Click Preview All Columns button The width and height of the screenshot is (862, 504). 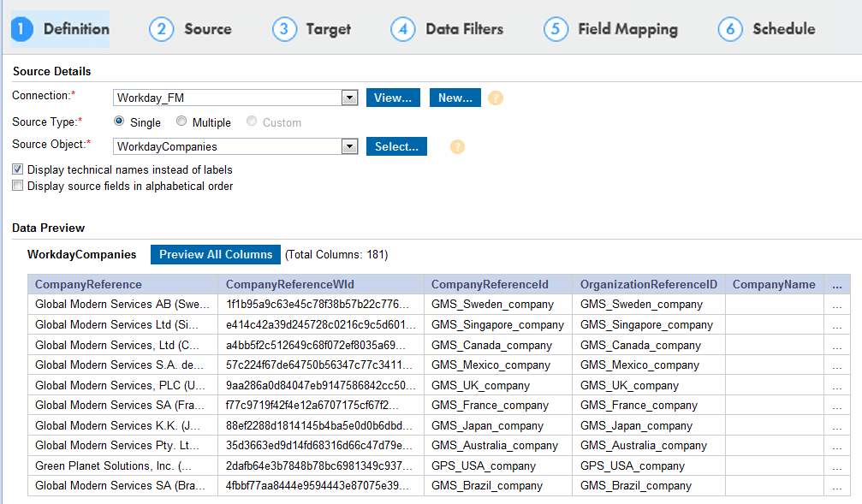pos(216,254)
